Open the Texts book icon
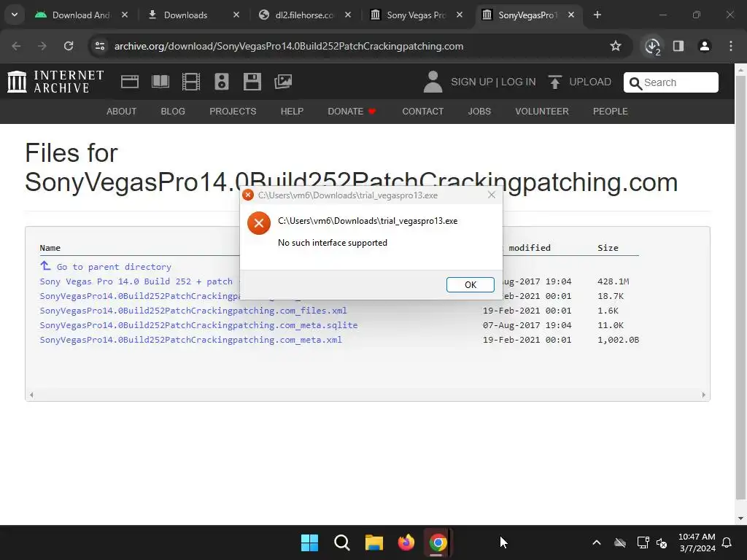This screenshot has height=560, width=747. [160, 82]
